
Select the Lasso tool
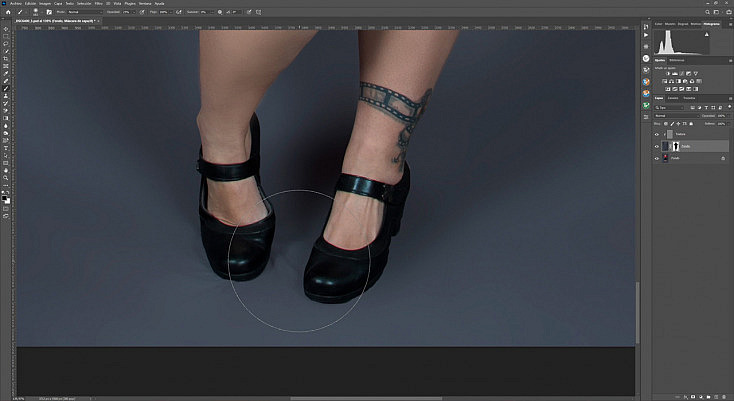pyautogui.click(x=7, y=44)
